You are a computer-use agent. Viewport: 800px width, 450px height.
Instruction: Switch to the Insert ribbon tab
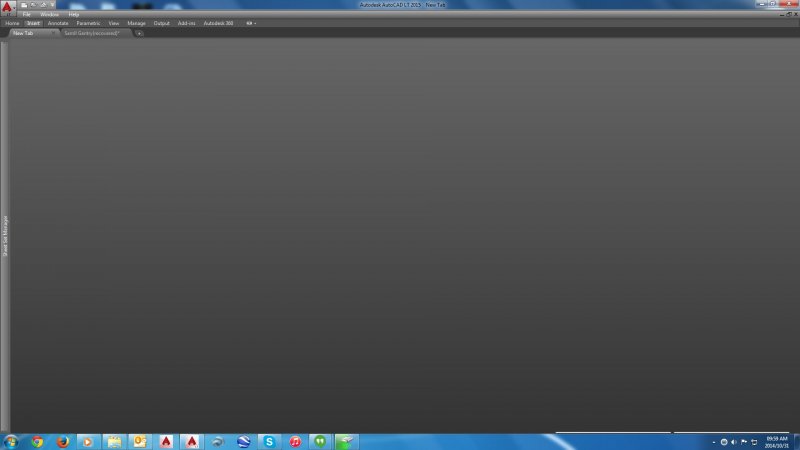[x=33, y=23]
